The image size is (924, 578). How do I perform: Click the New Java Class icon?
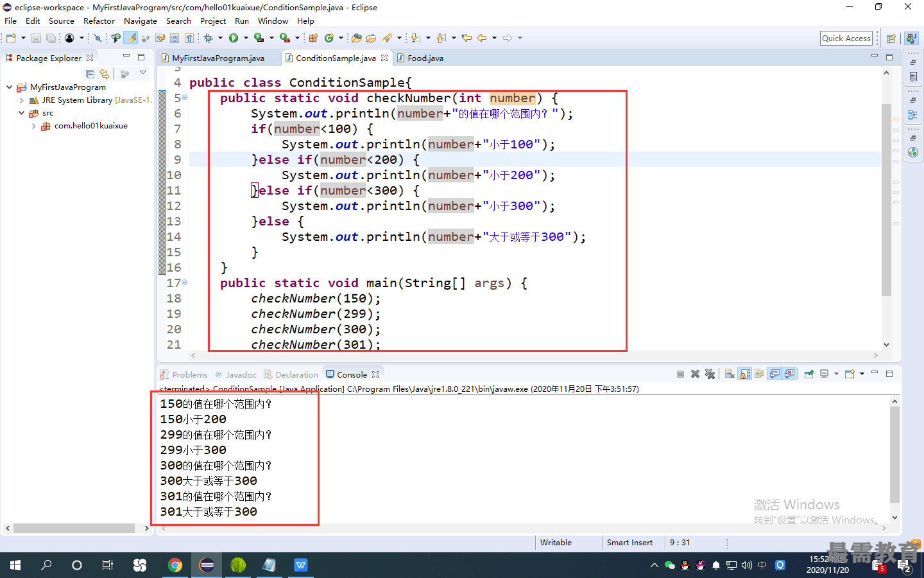point(329,38)
